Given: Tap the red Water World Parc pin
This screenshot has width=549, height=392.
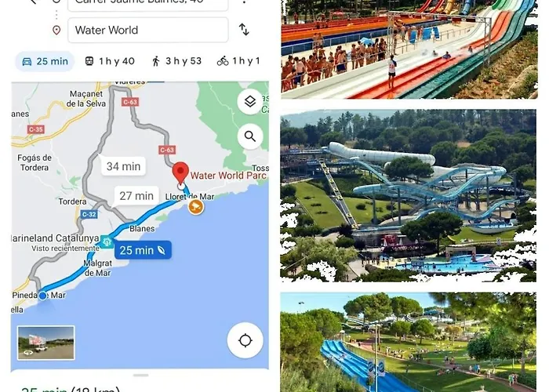Looking at the screenshot, I should coord(180,173).
